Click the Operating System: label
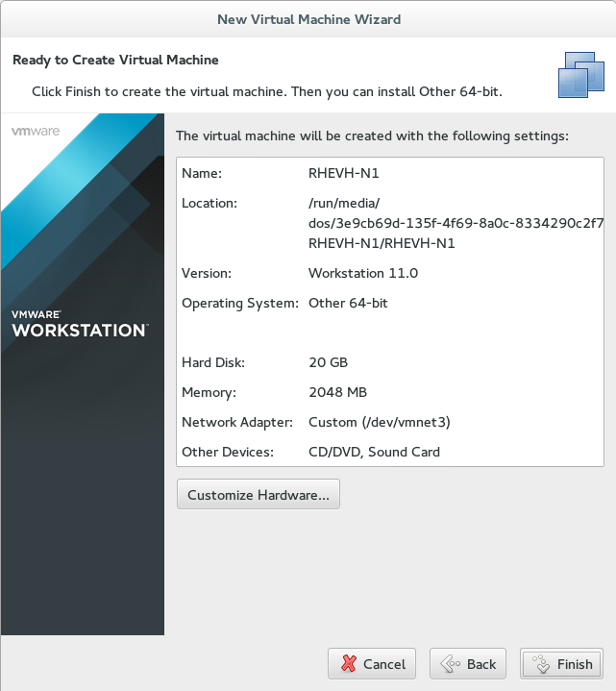This screenshot has width=616, height=691. coord(240,304)
